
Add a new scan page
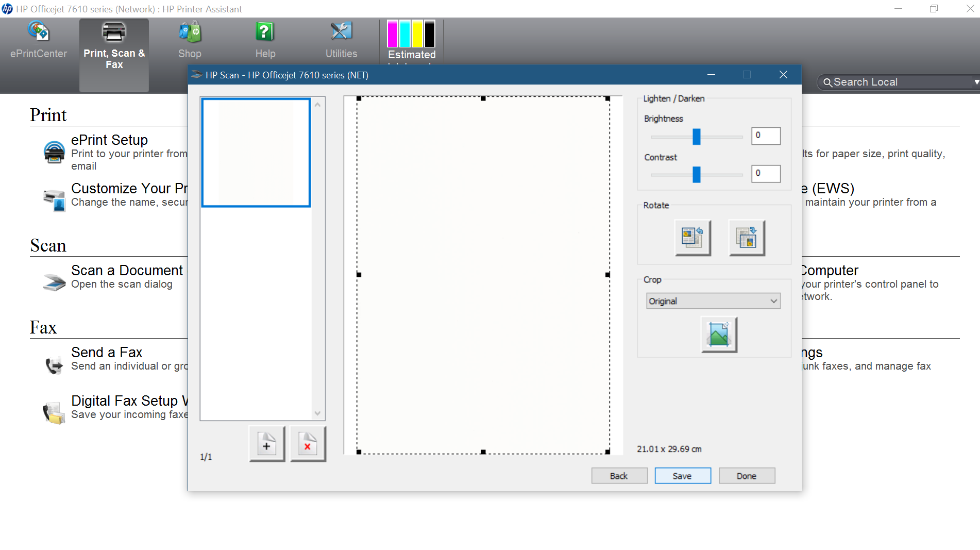click(x=266, y=444)
